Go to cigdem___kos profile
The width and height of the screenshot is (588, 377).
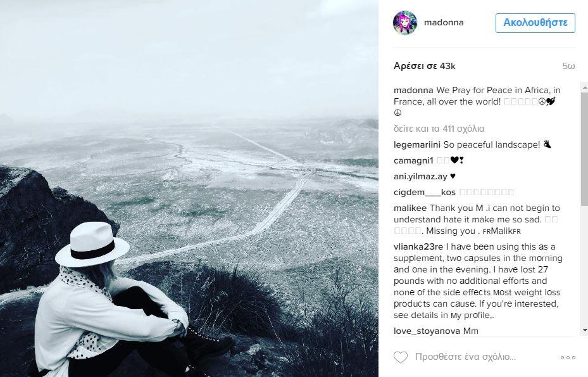[x=425, y=192]
